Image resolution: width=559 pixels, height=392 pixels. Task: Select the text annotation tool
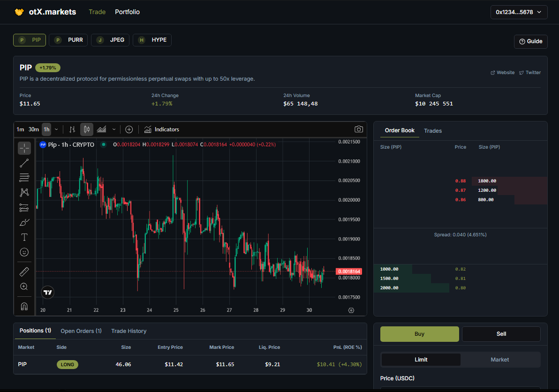24,237
